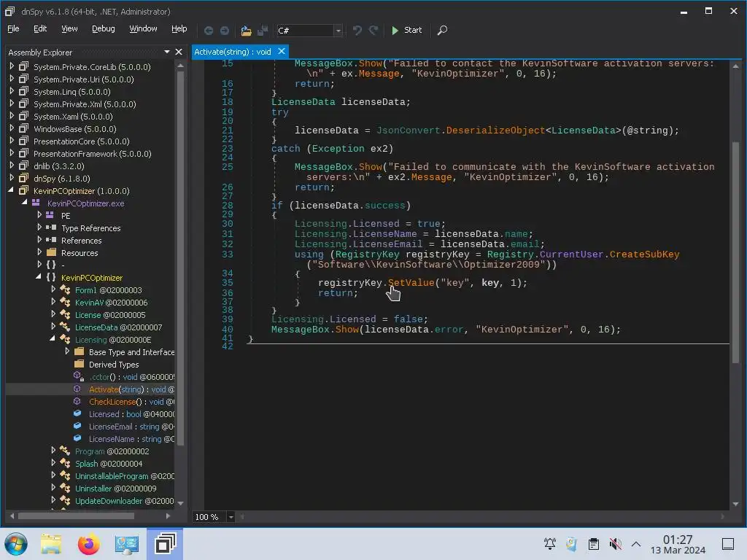Screen dimensions: 747x560
Task: Select the UpdateDownloader class icon
Action: [65, 500]
